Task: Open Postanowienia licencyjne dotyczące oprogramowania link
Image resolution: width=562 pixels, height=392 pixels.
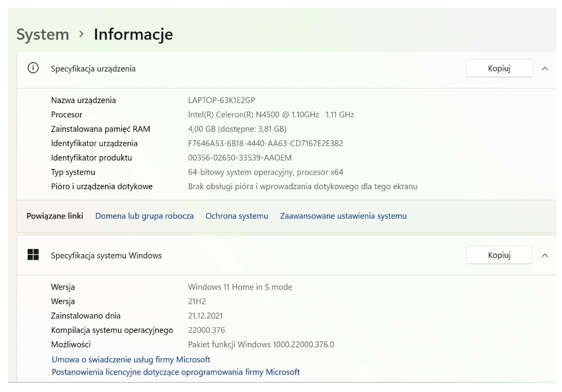Action: coord(176,372)
